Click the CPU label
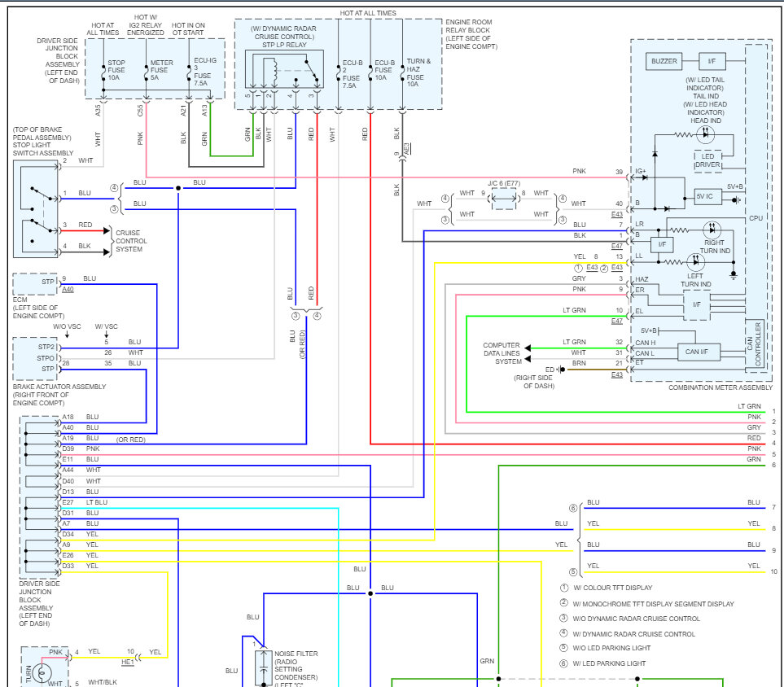 pyautogui.click(x=756, y=218)
